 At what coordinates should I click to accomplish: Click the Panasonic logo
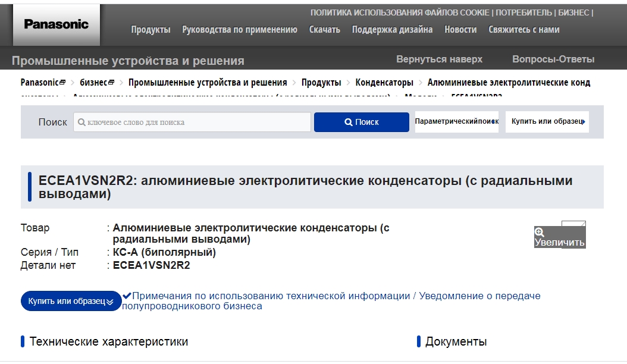[57, 24]
